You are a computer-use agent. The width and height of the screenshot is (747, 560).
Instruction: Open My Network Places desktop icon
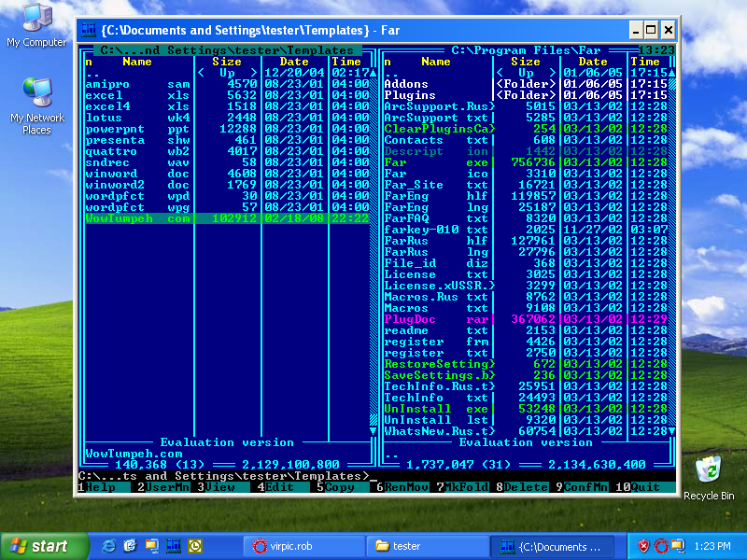point(37,106)
